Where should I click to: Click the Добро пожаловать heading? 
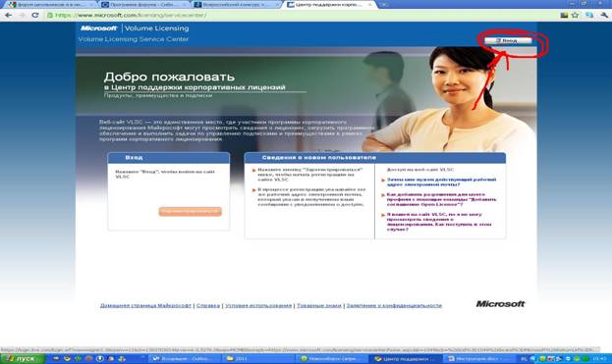pyautogui.click(x=169, y=77)
